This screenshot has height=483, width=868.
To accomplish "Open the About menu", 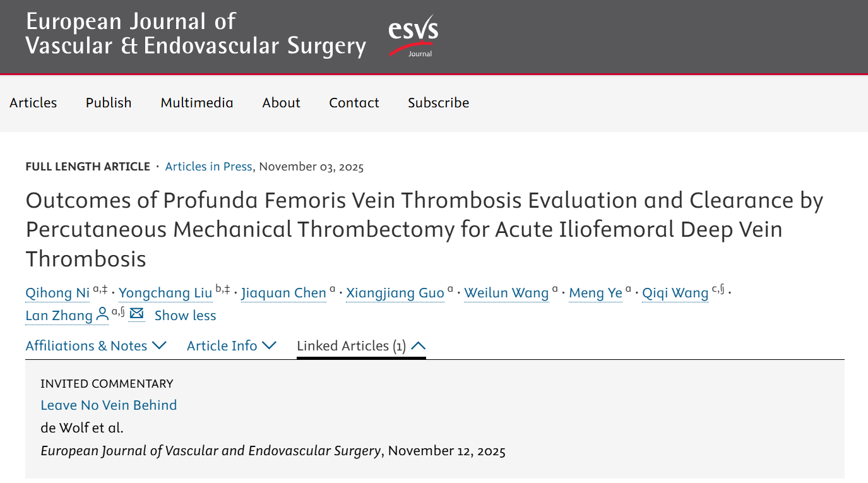I will [x=281, y=103].
